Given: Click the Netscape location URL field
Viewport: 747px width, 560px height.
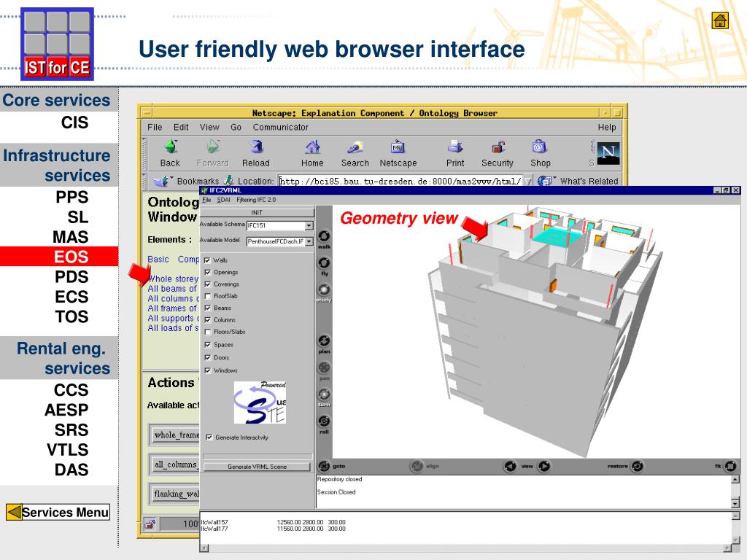Looking at the screenshot, I should [400, 181].
